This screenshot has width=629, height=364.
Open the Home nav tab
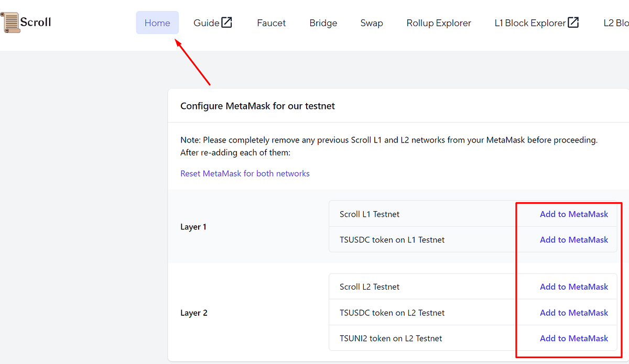click(157, 23)
